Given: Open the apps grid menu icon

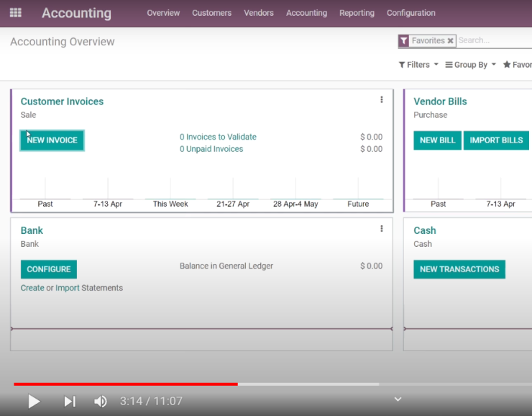Looking at the screenshot, I should (x=16, y=13).
